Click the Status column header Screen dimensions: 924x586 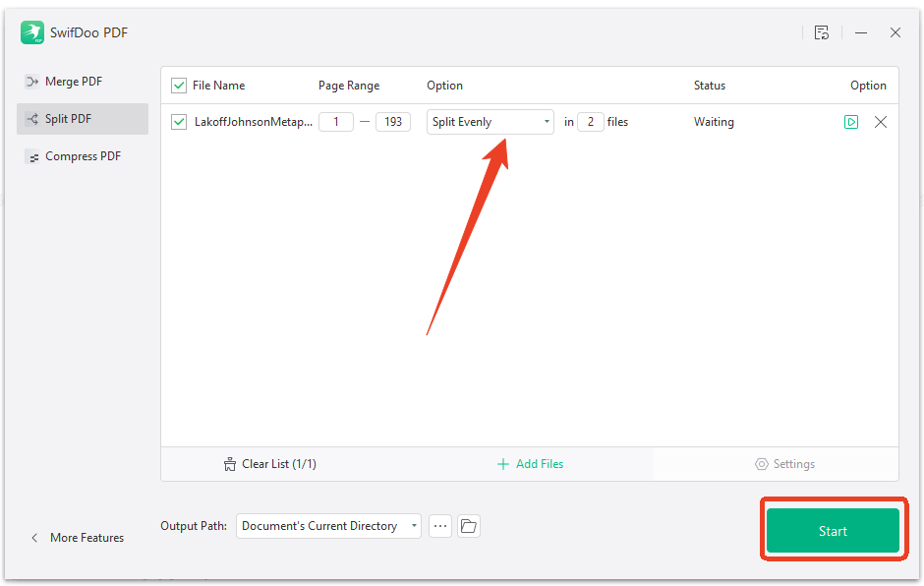point(710,86)
